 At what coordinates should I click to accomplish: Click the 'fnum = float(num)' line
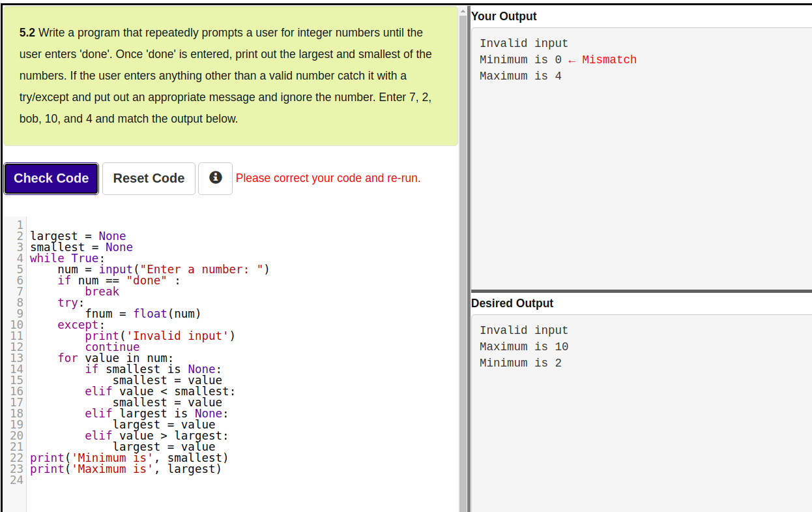pyautogui.click(x=143, y=314)
